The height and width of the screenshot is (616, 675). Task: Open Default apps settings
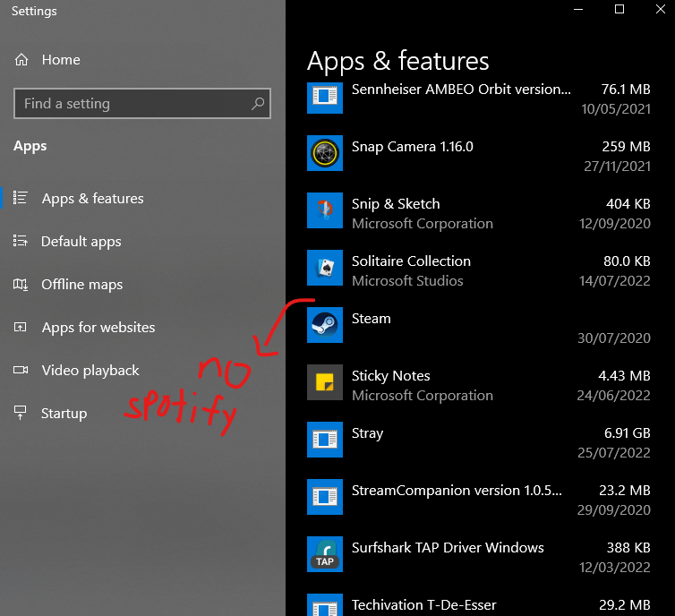click(81, 242)
